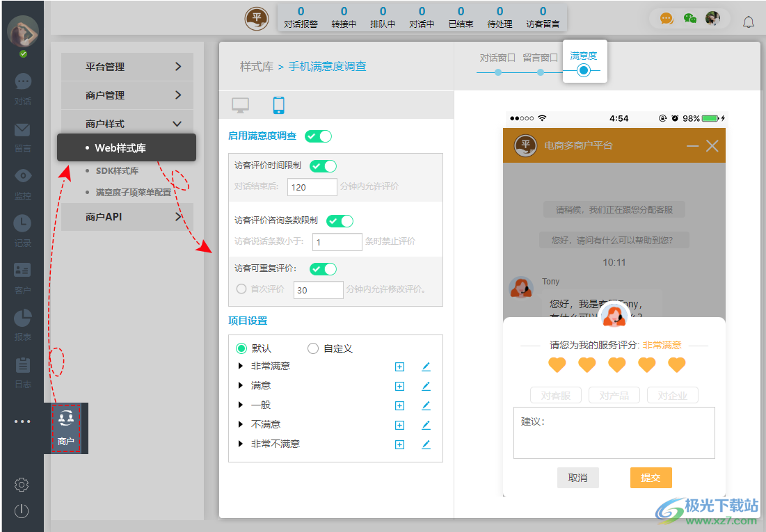
Task: Switch to desktop preview mode
Action: coord(240,105)
